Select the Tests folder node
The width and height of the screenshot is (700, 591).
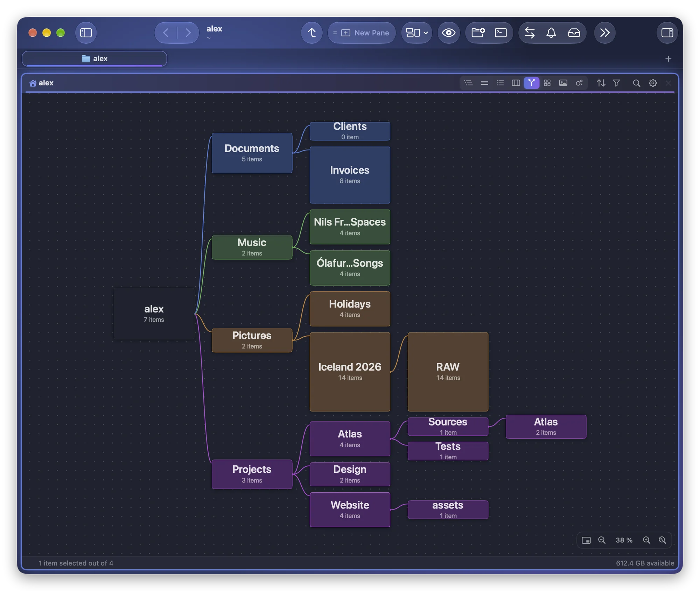click(x=448, y=451)
